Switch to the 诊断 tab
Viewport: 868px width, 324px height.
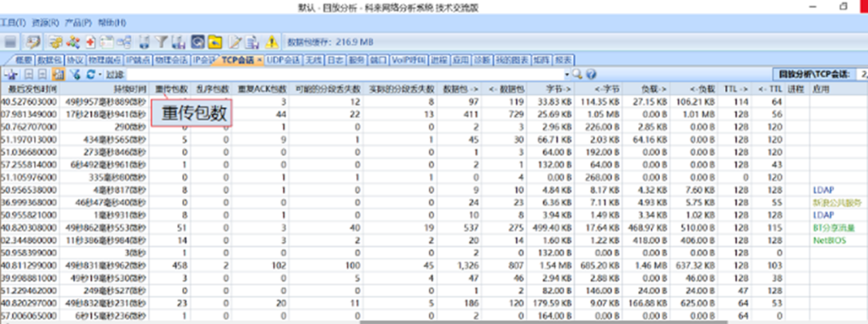tap(481, 59)
